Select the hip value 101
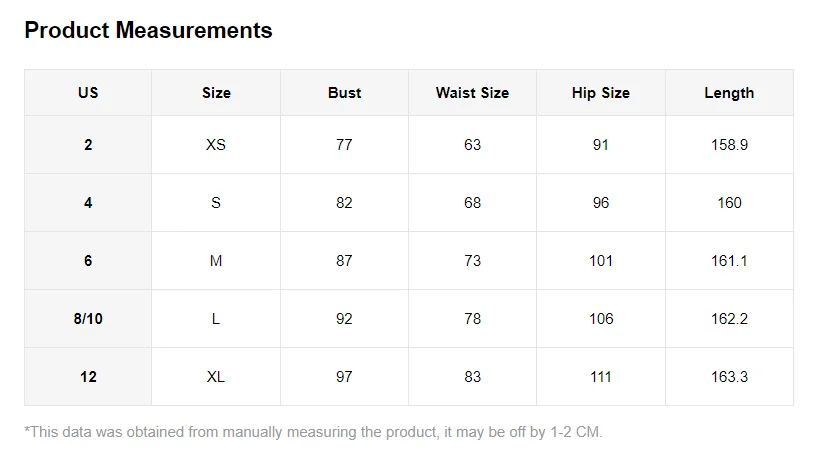Screen dimensions: 827x458 (x=601, y=261)
